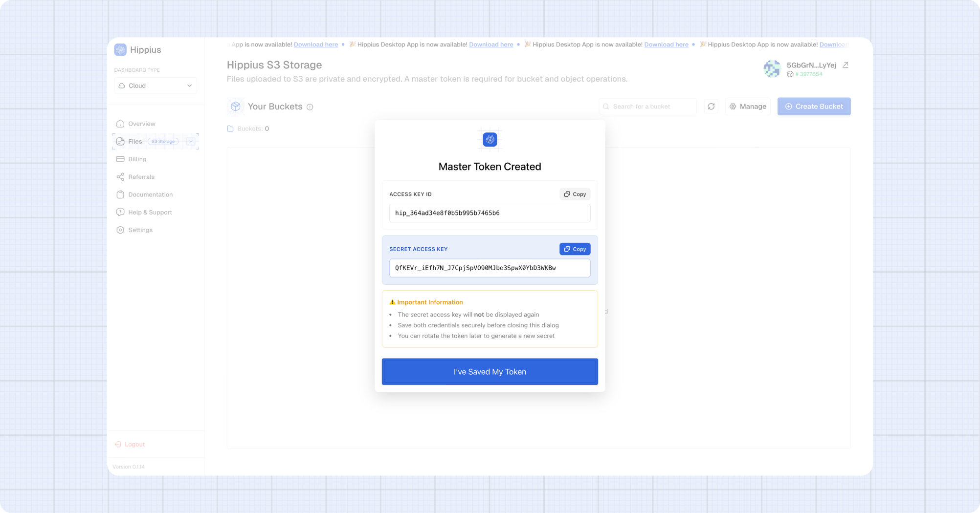Click the info icon beside Your Buckets

[x=310, y=107]
